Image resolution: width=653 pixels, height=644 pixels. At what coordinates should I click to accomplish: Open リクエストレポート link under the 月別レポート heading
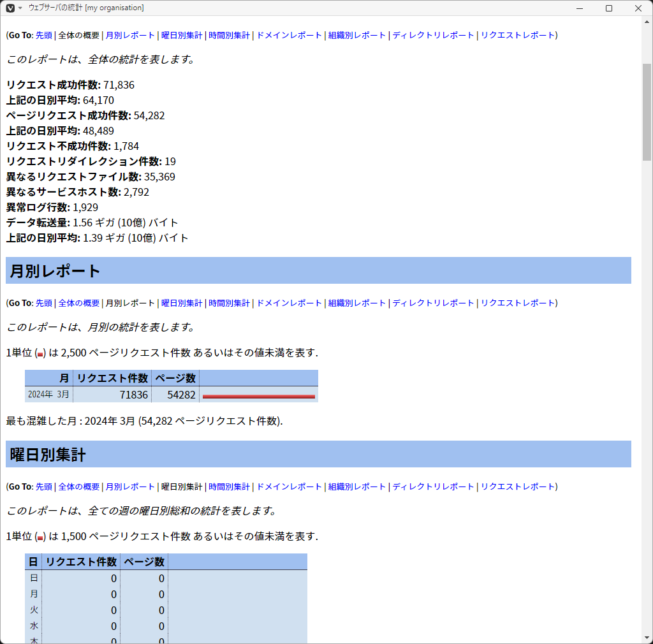518,303
